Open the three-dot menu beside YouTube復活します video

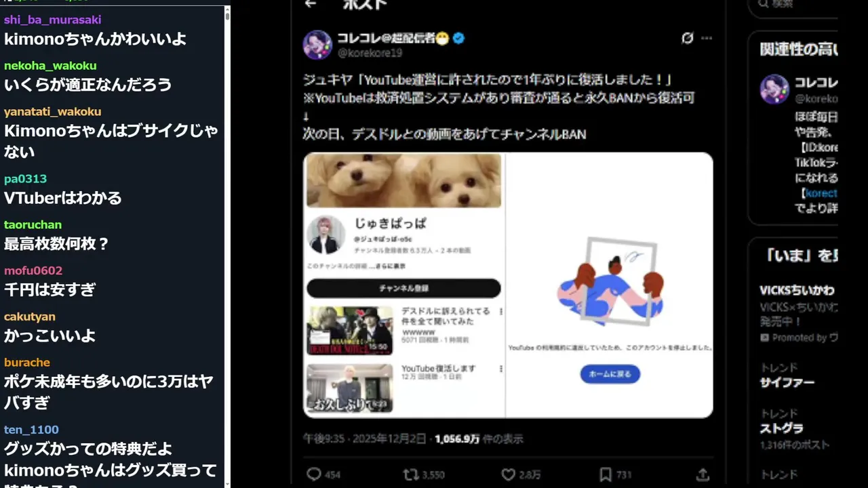click(x=500, y=369)
